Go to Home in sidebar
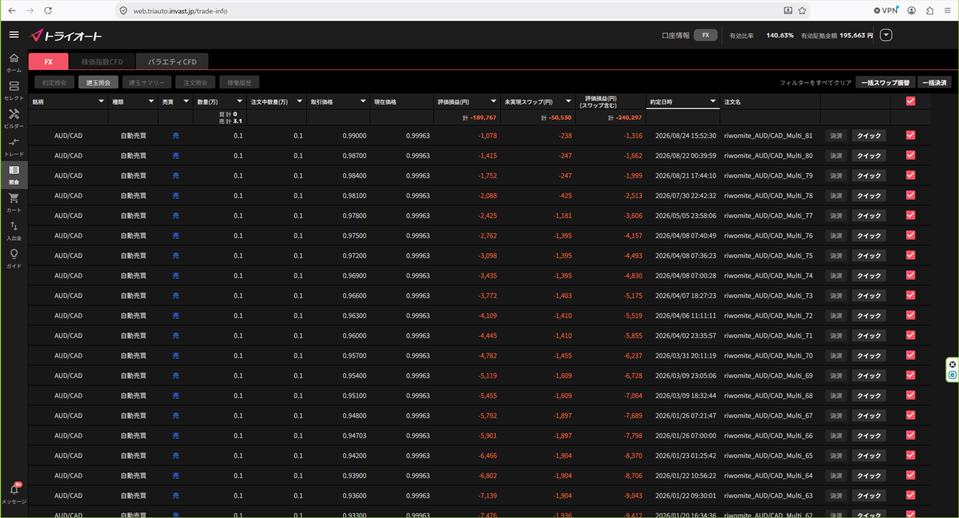The width and height of the screenshot is (959, 518). 13,62
